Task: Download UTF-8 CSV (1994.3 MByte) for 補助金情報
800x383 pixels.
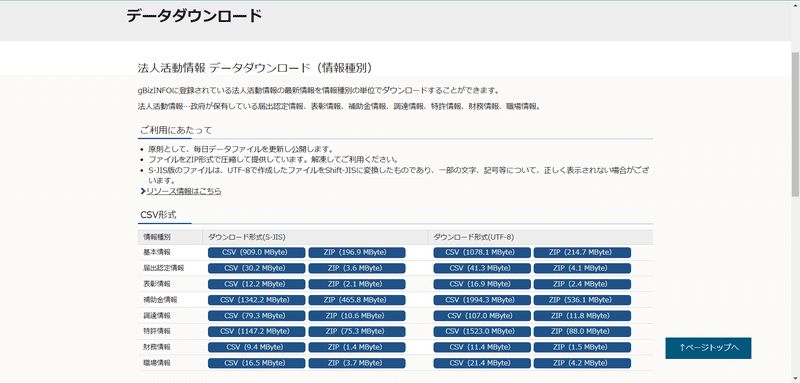Action: click(482, 300)
